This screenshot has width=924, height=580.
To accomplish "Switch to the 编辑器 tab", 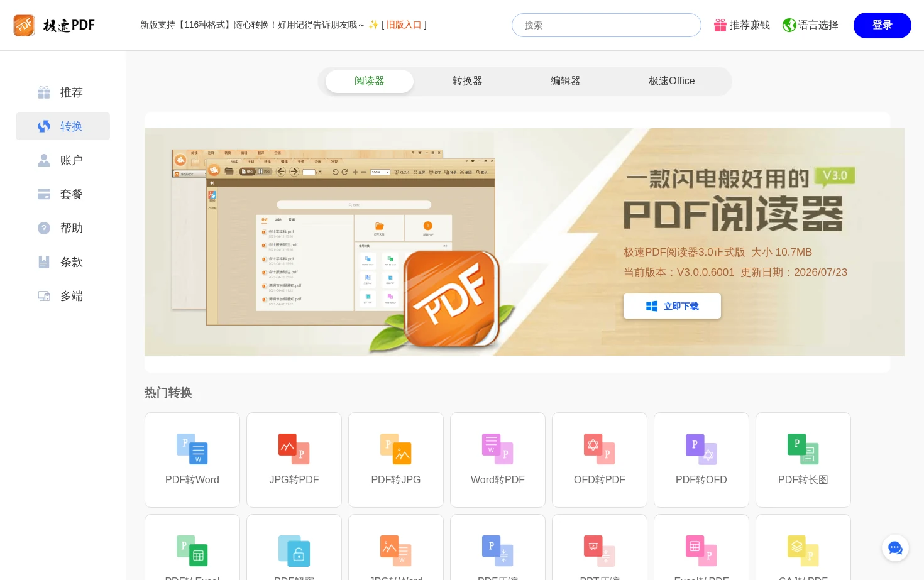I will tap(566, 81).
